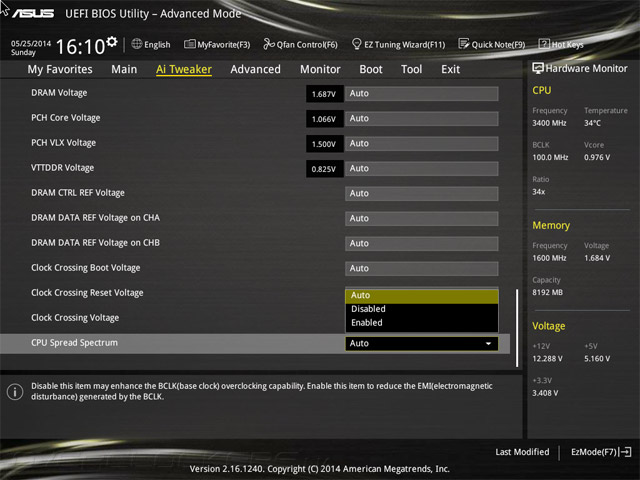Click the 1.687V DRAM voltage reading
Screen dimensions: 640x480
click(324, 94)
